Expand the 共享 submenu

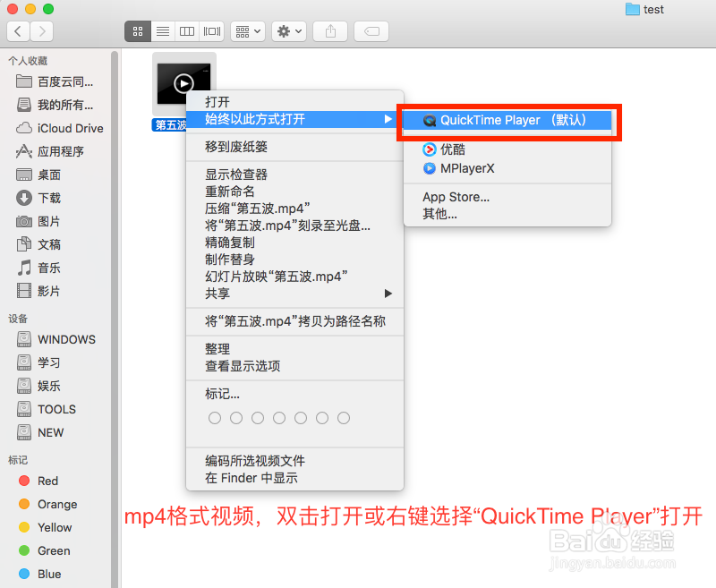(295, 294)
